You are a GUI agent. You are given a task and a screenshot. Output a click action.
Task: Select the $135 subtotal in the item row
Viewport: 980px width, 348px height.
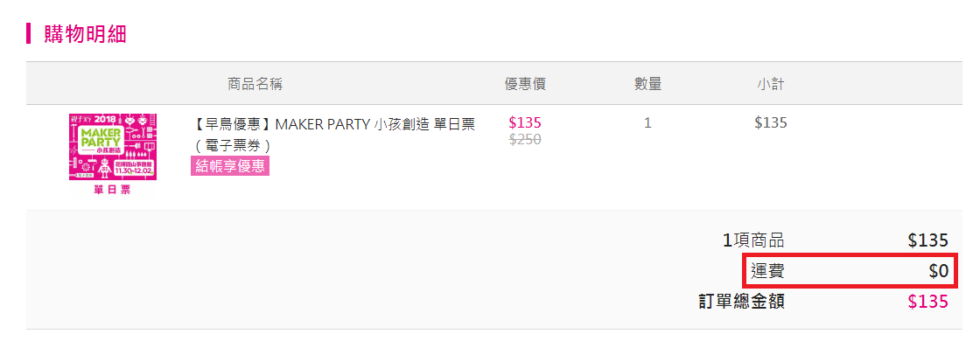[771, 123]
